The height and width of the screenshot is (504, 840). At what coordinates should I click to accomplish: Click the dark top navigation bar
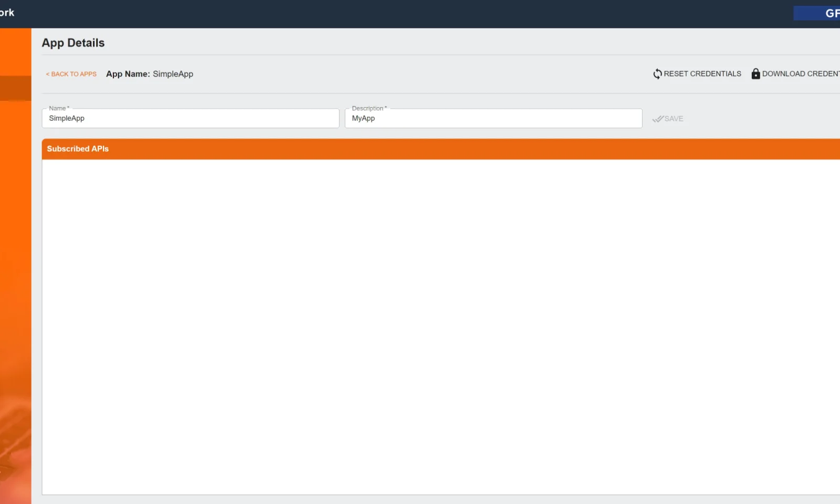(420, 13)
